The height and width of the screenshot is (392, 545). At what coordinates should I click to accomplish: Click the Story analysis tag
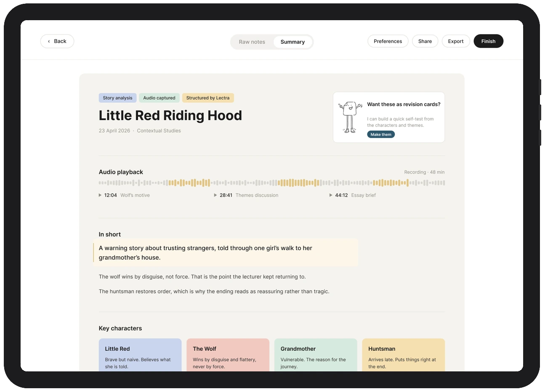coord(118,98)
